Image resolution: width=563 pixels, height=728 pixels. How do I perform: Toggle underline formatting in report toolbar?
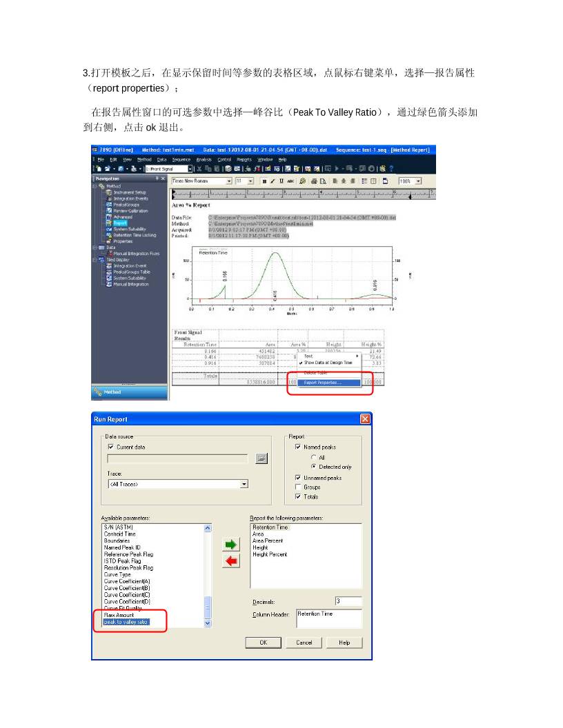point(281,181)
